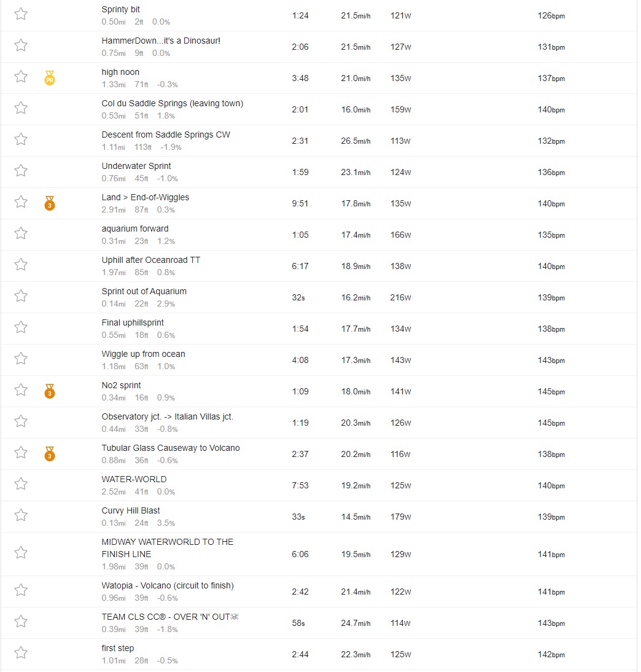The height and width of the screenshot is (672, 641).
Task: Click the PR medal on high noon
Action: [x=50, y=78]
